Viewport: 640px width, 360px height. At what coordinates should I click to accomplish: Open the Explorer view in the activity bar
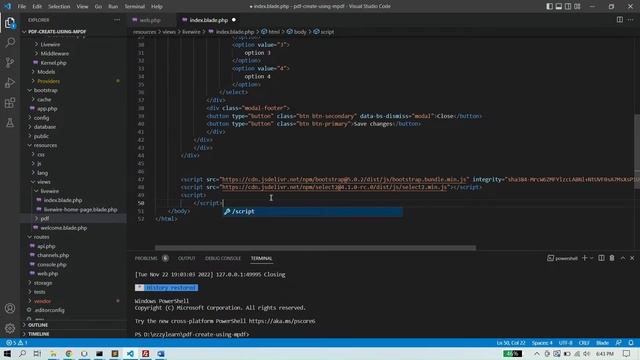click(x=10, y=23)
